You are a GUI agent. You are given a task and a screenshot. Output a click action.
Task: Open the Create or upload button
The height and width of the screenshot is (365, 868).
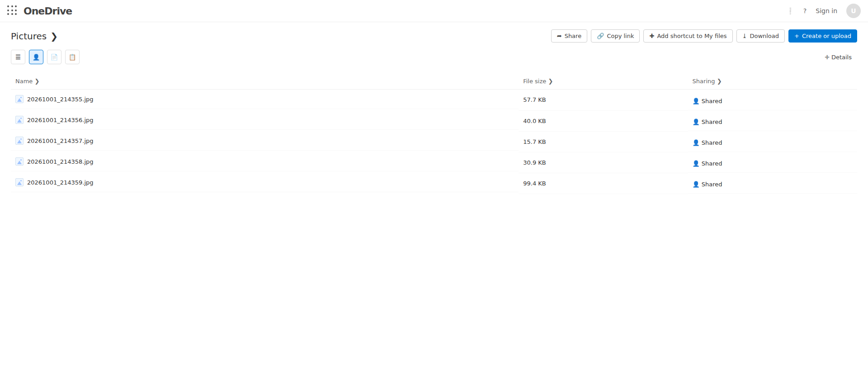point(823,36)
